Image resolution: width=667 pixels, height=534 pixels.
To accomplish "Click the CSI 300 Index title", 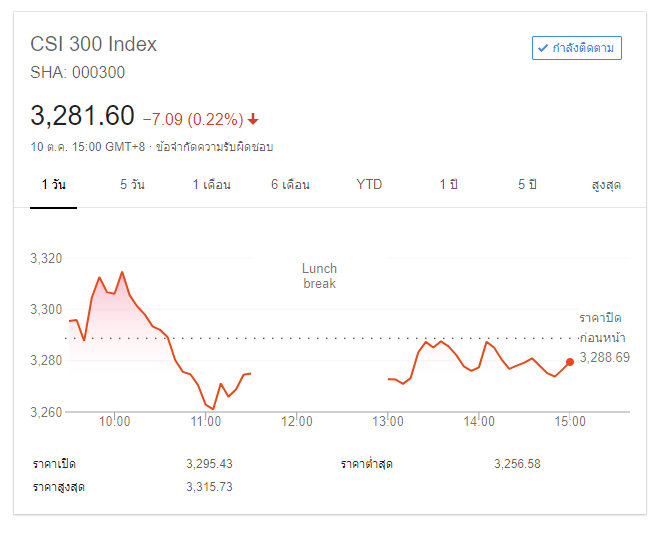I will pos(94,44).
